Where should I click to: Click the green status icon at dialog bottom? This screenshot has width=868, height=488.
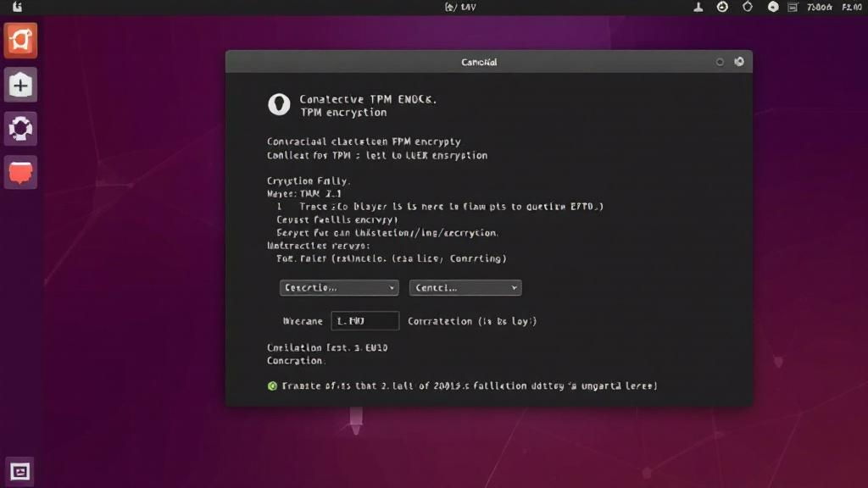tap(272, 385)
